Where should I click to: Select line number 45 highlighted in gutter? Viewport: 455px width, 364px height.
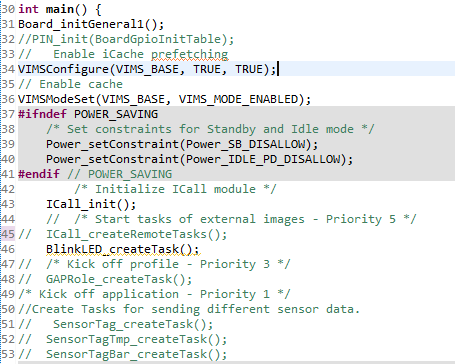[8, 234]
